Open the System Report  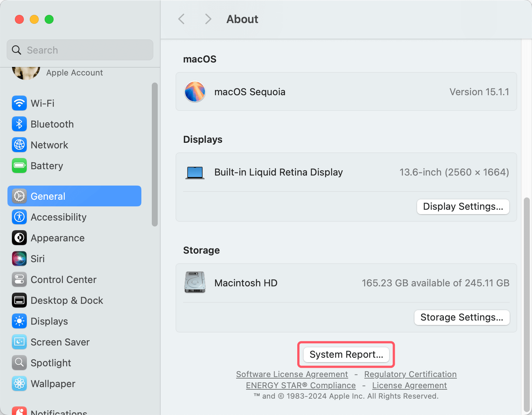(346, 354)
